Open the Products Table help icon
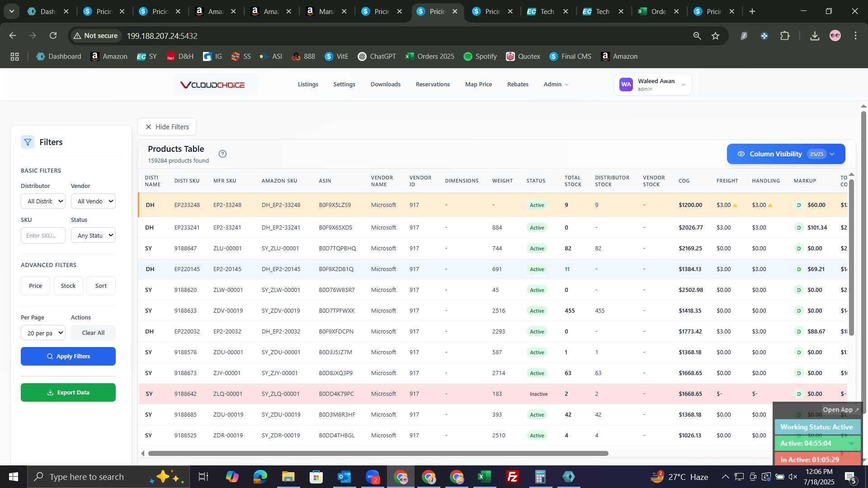This screenshot has width=868, height=488. tap(222, 154)
